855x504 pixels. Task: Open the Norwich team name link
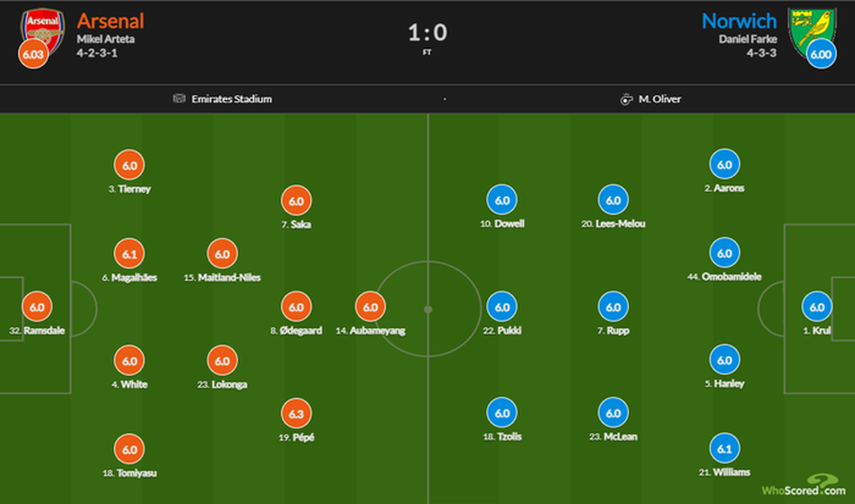click(739, 21)
